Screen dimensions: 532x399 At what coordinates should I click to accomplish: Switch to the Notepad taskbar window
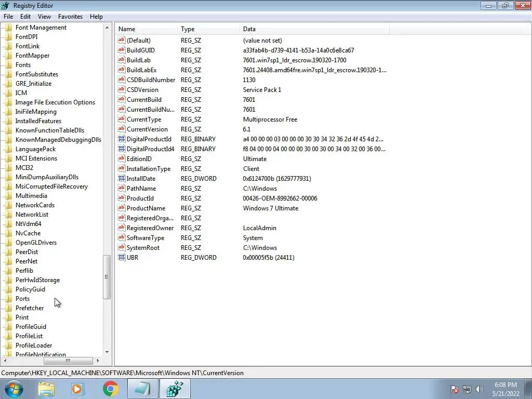[x=143, y=389]
